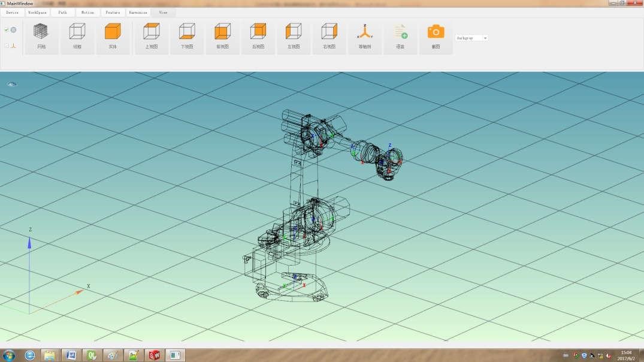
Task: Toggle the eye visibility icon in viewport
Action: point(12,85)
